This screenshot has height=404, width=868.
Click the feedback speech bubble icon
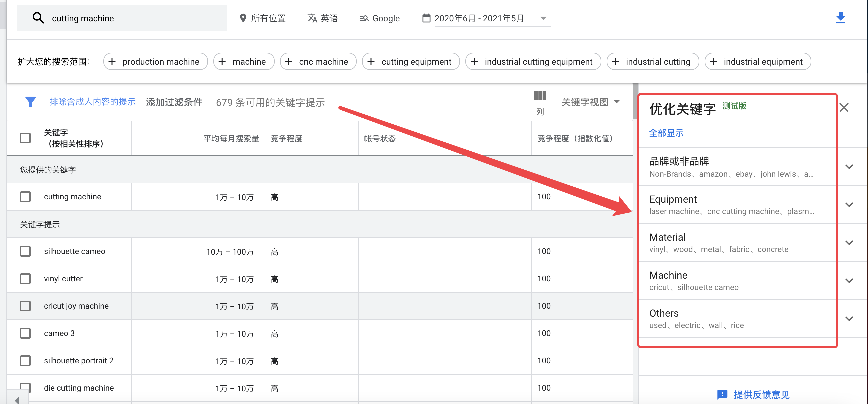point(722,394)
